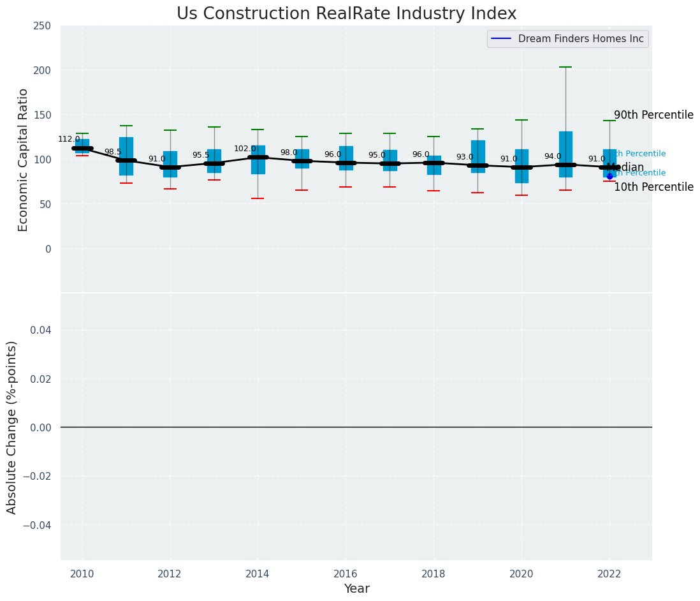The image size is (700, 601).
Task: Click the 'Absolute Change (%-points)' axis label
Action: pos(12,427)
